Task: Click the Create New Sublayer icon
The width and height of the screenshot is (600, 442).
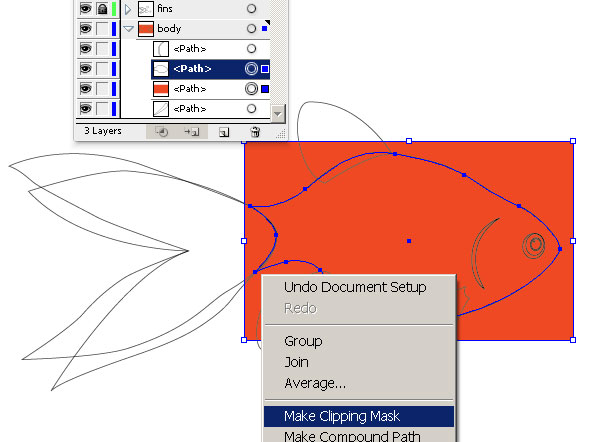Action: click(192, 132)
